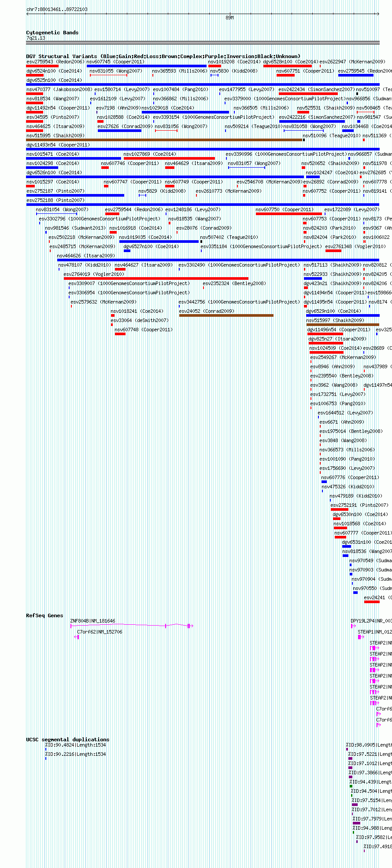The image size is (392, 868).
Task: Select UCSC segmental duplications track title
Action: point(67,740)
